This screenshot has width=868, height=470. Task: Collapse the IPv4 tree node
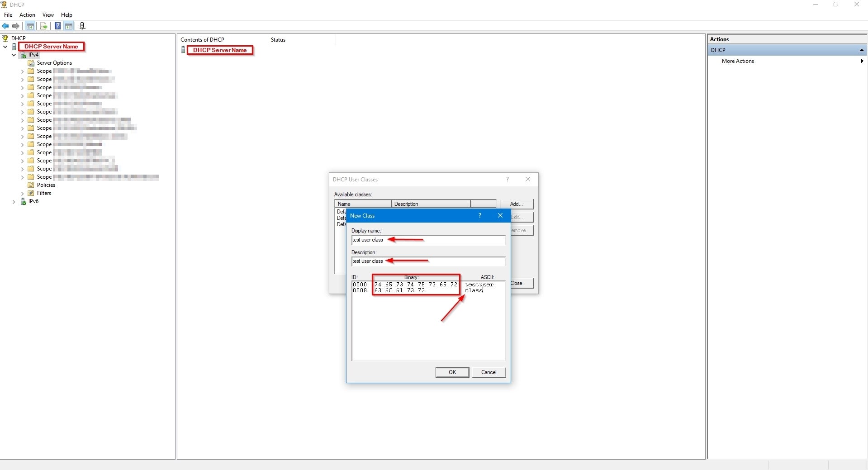14,55
